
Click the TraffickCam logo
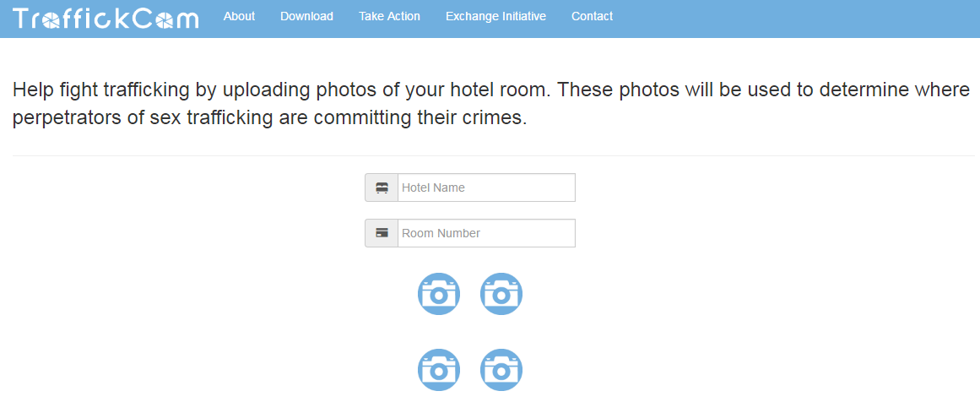tap(106, 19)
